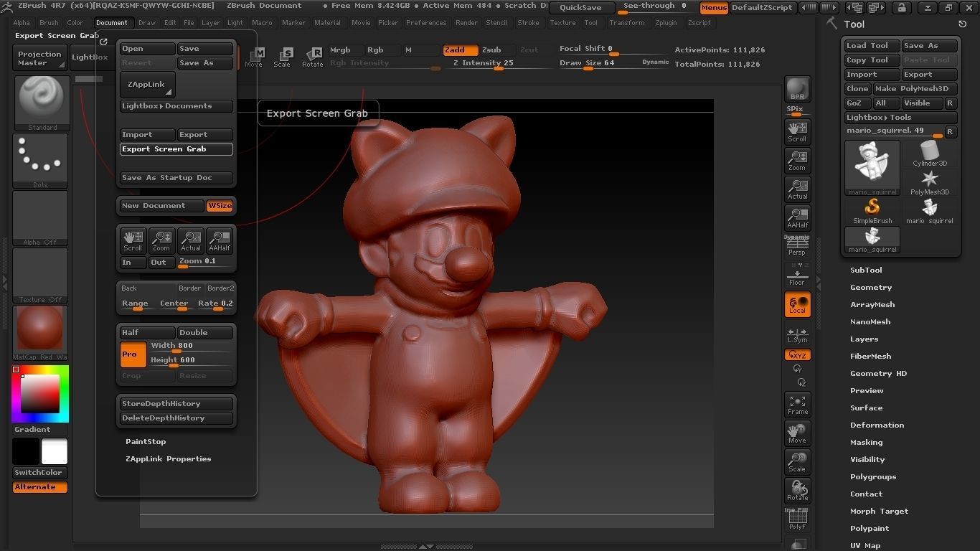Click Zoom icon in Document palette
The image size is (980, 551).
point(161,241)
